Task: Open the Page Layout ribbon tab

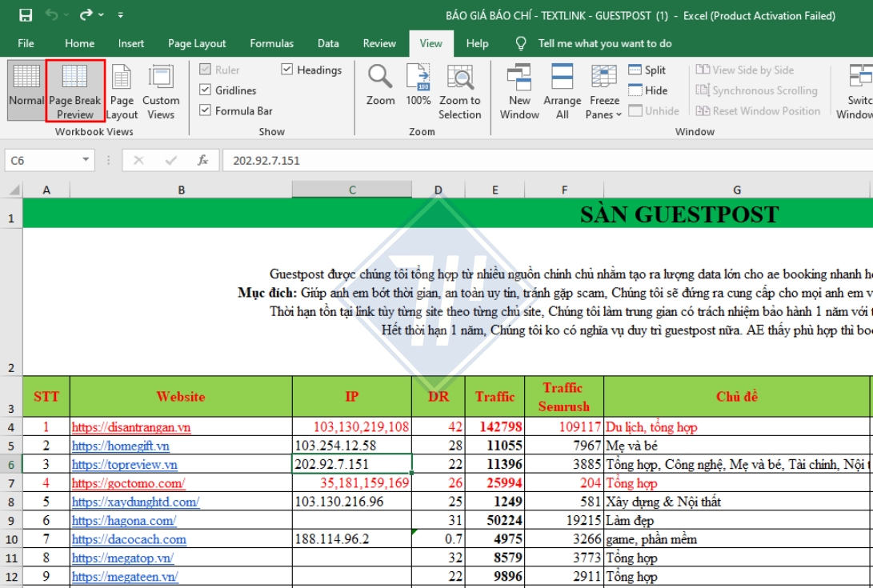Action: 197,43
